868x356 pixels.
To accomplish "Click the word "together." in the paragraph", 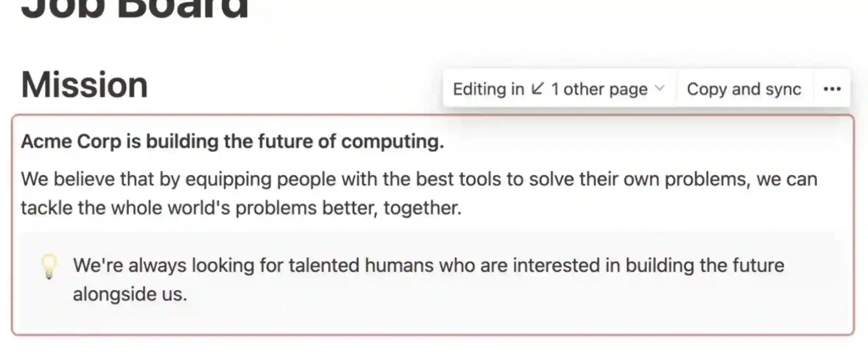I will coord(423,208).
